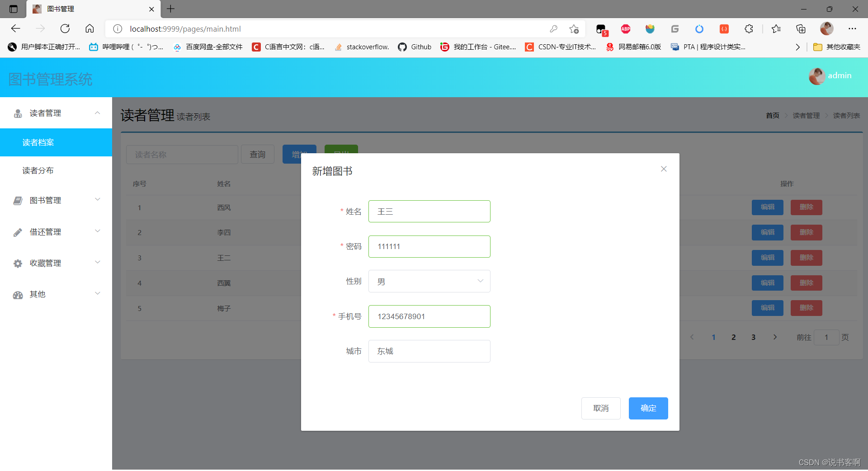Close the 图书管理 browser tab
Viewport: 868px width, 471px height.
[x=151, y=9]
